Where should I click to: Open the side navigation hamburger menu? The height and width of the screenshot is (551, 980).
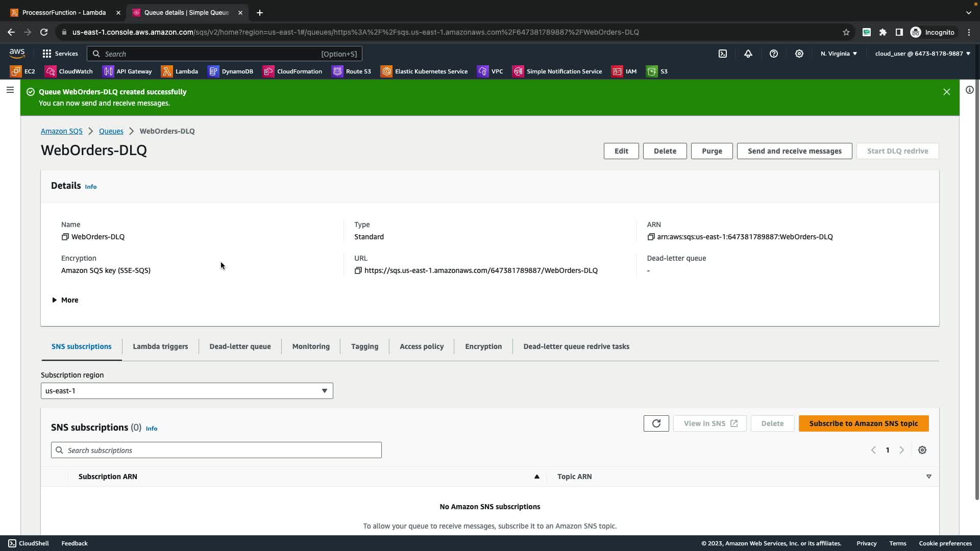click(10, 90)
